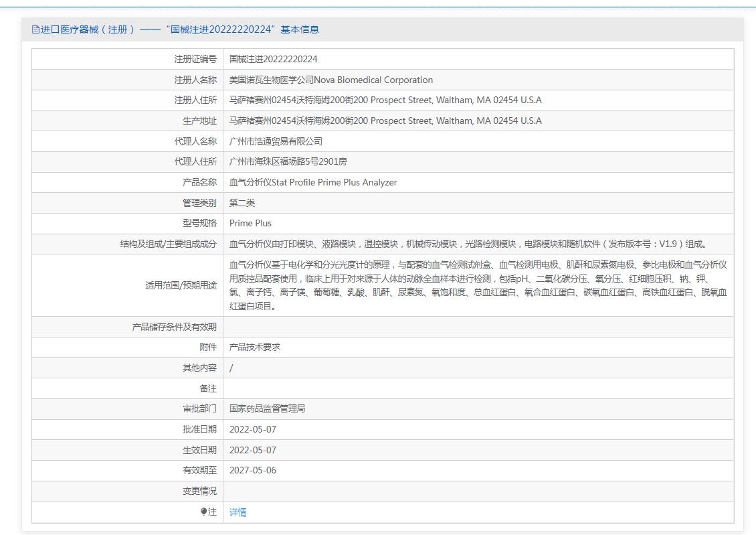Click the structure and composition description text
756x535 pixels.
pos(468,244)
